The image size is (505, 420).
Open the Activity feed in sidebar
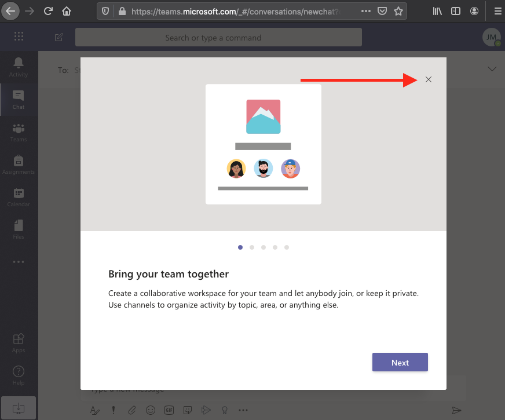19,67
